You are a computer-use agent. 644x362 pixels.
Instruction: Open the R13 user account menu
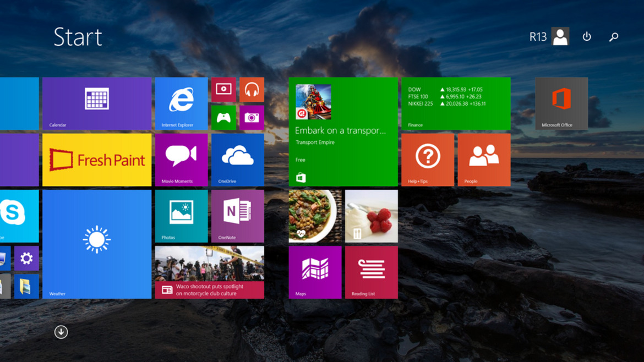tap(549, 36)
